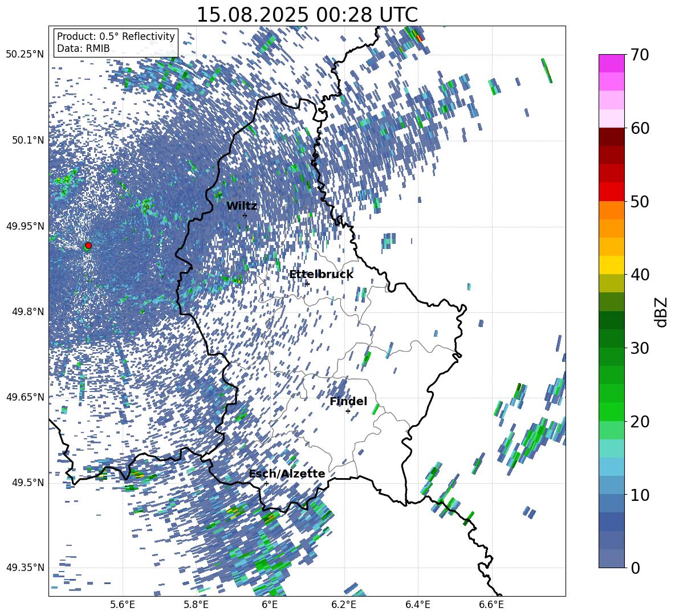Click the Wiltz city label

242,206
